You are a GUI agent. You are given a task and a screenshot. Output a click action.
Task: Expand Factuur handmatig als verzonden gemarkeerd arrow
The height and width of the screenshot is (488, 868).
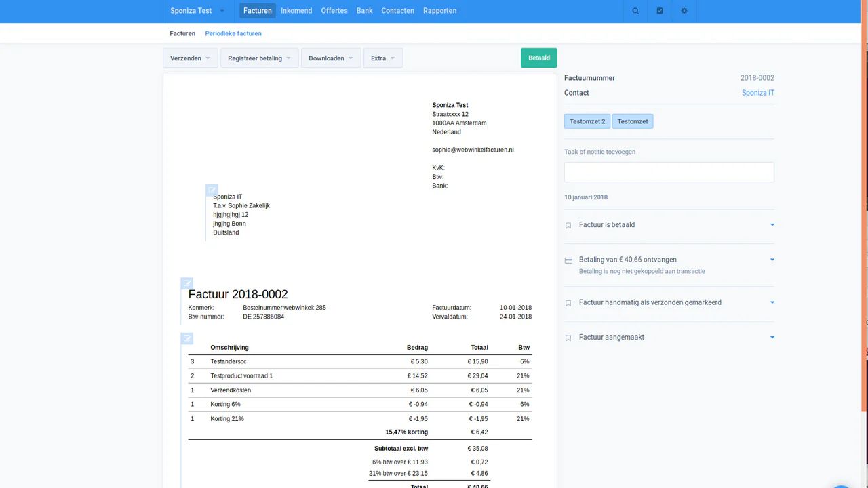tap(772, 303)
